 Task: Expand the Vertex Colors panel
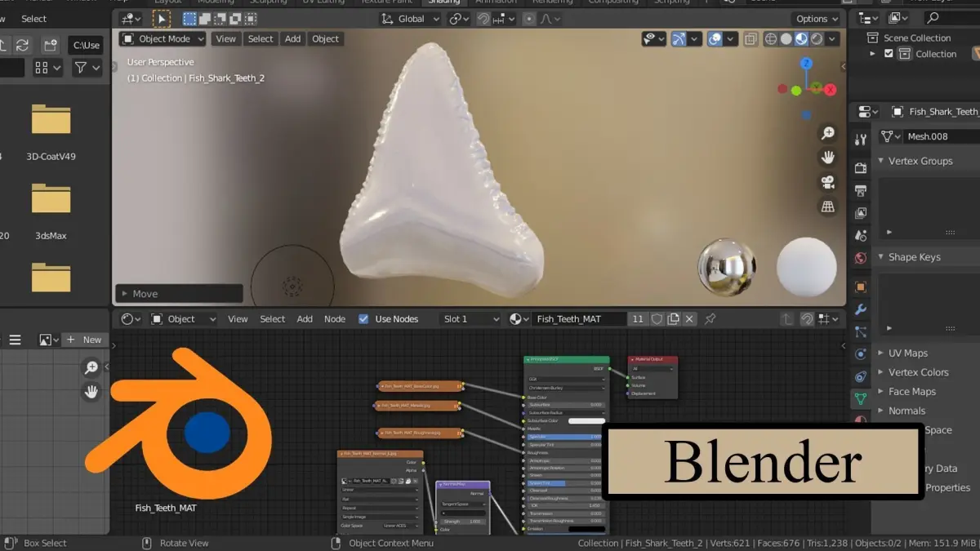tap(918, 372)
